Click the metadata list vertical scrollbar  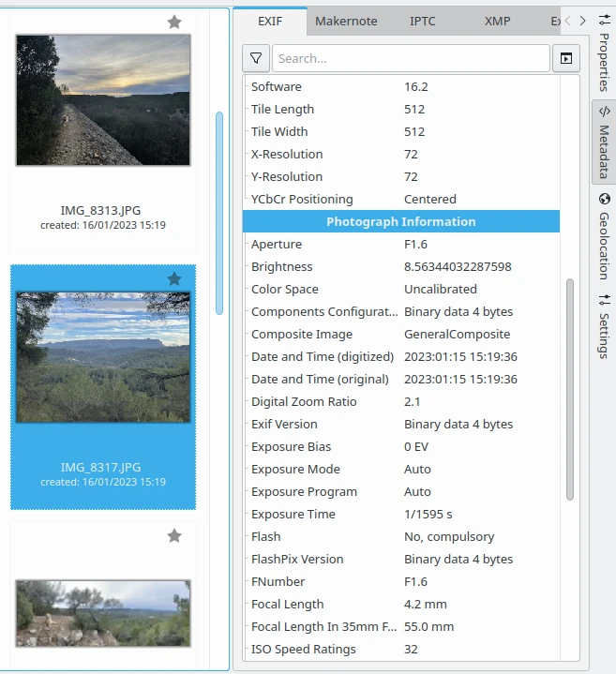coord(569,388)
